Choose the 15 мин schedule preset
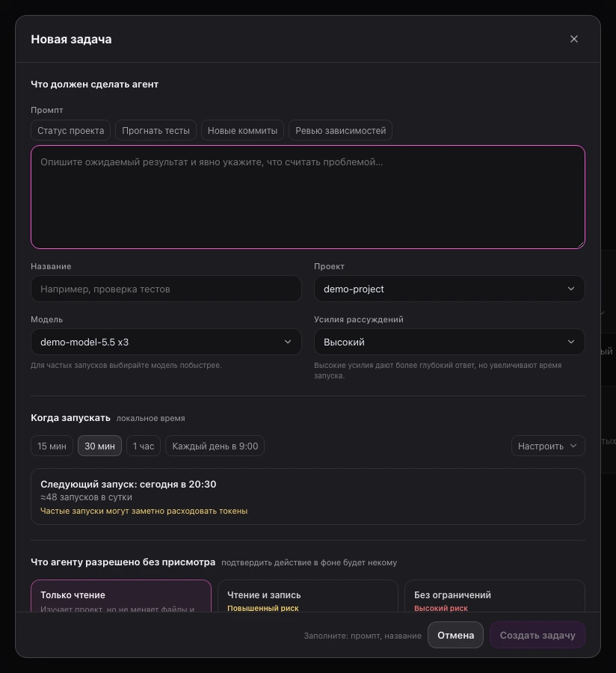The width and height of the screenshot is (616, 673). tap(52, 446)
